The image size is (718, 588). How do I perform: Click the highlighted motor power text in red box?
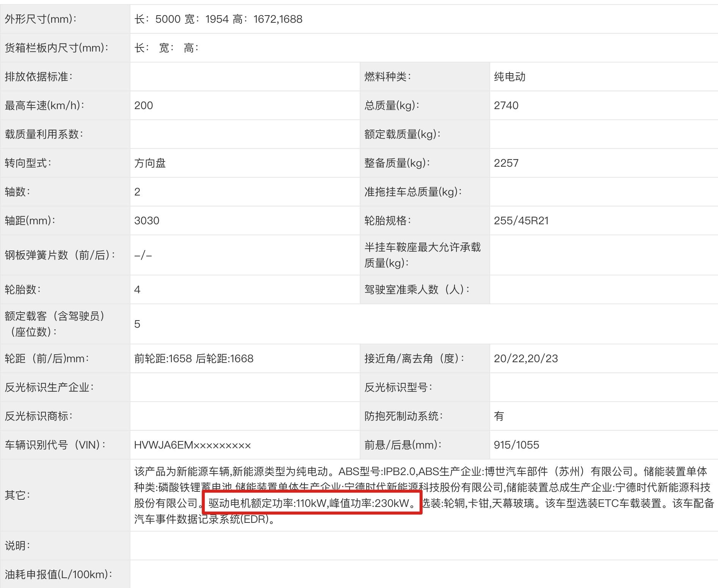click(x=312, y=503)
